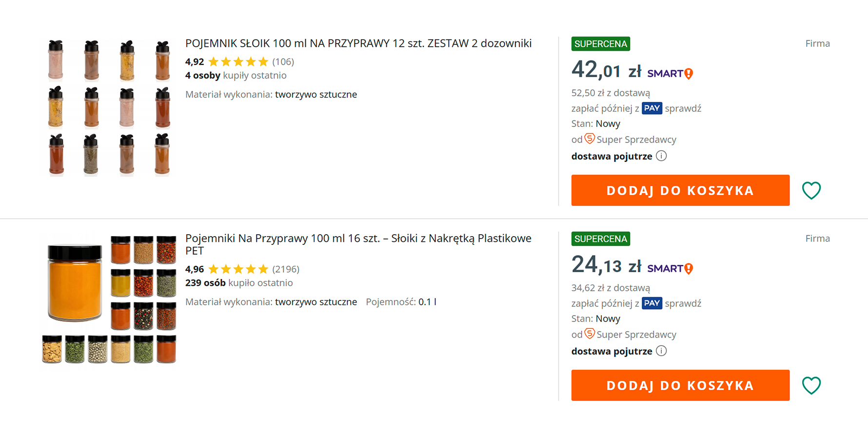Image resolution: width=868 pixels, height=439 pixels.
Task: Add first spice jar set to favorites (heart)
Action: tap(811, 190)
